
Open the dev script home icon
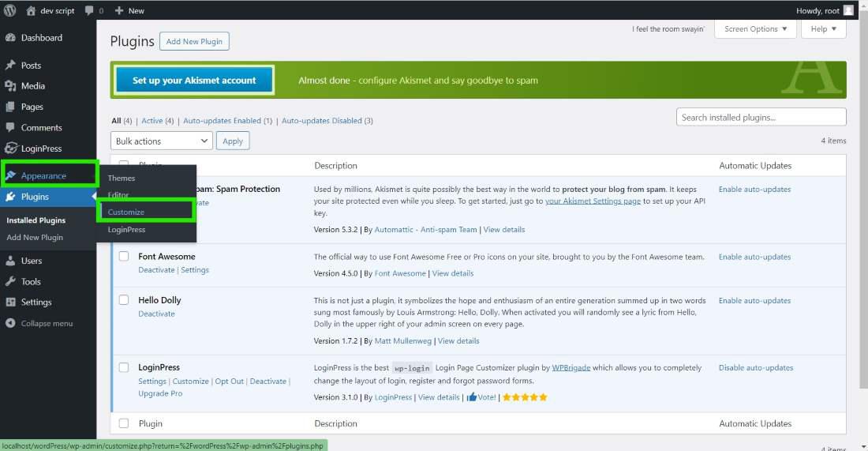(x=31, y=10)
